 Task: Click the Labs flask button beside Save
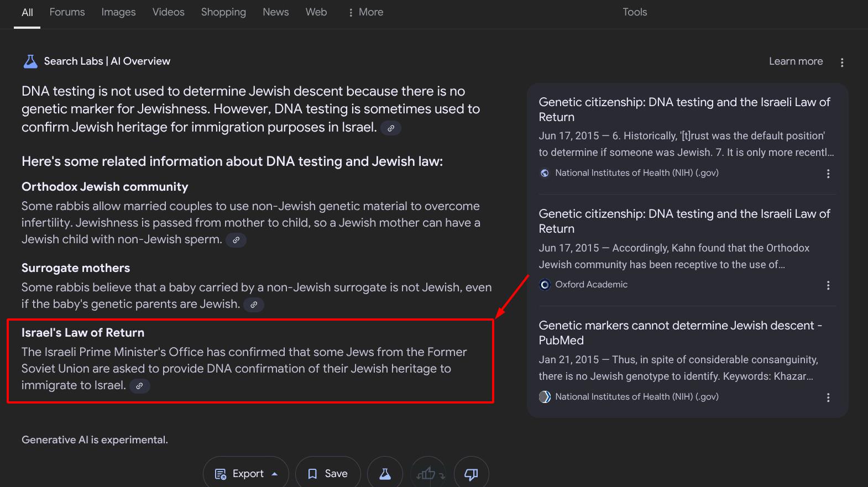[x=385, y=474]
